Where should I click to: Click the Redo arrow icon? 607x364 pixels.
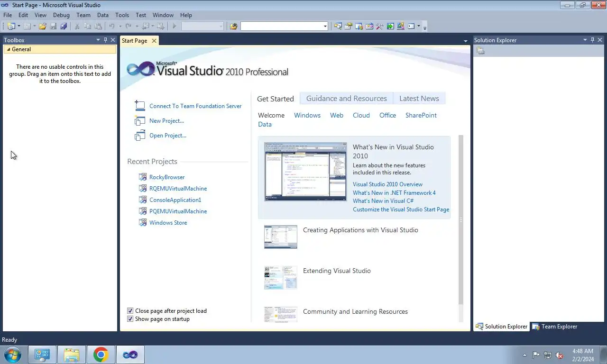tap(128, 26)
